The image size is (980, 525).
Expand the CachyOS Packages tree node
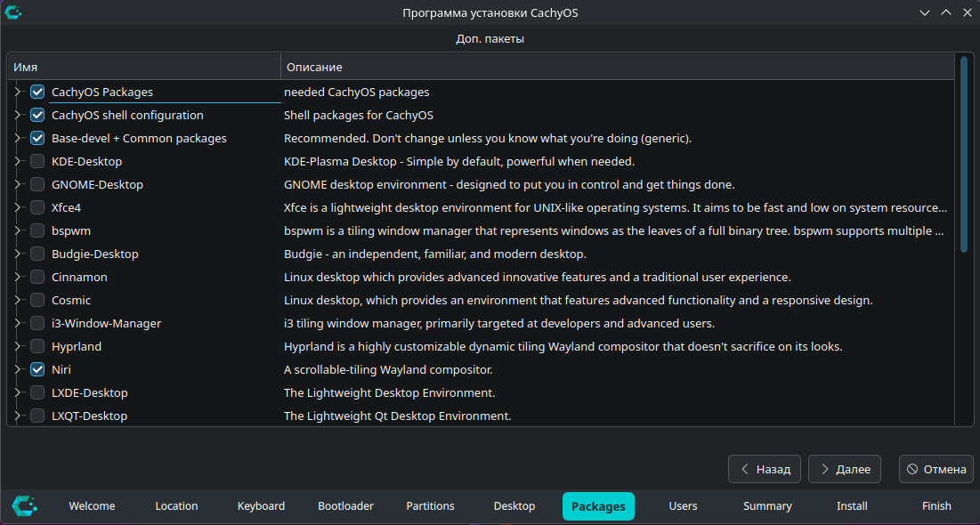click(18, 92)
